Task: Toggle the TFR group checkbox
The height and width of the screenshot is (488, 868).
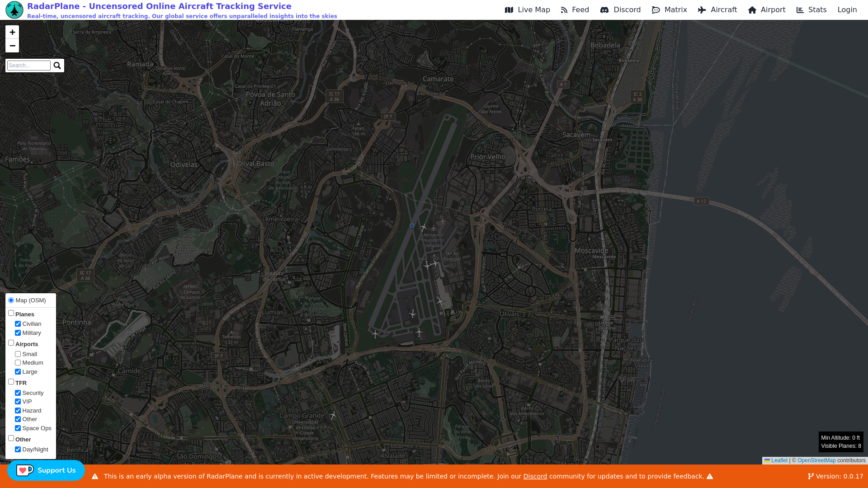Action: pos(11,382)
